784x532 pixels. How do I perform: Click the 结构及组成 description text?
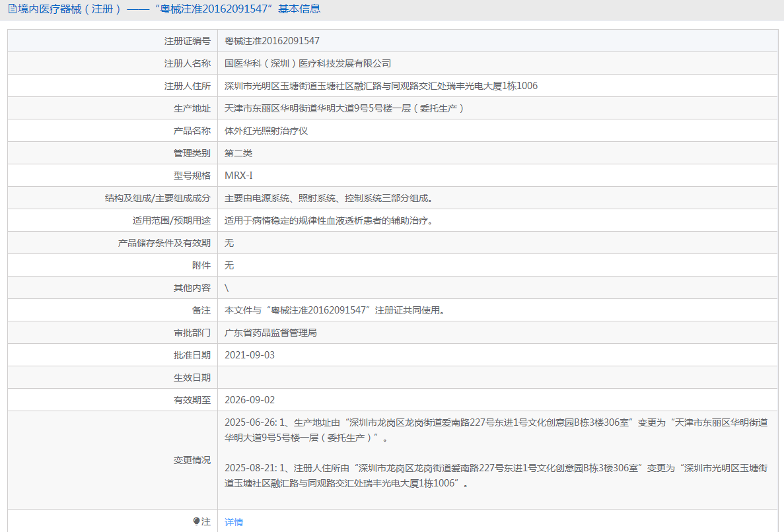pyautogui.click(x=328, y=198)
